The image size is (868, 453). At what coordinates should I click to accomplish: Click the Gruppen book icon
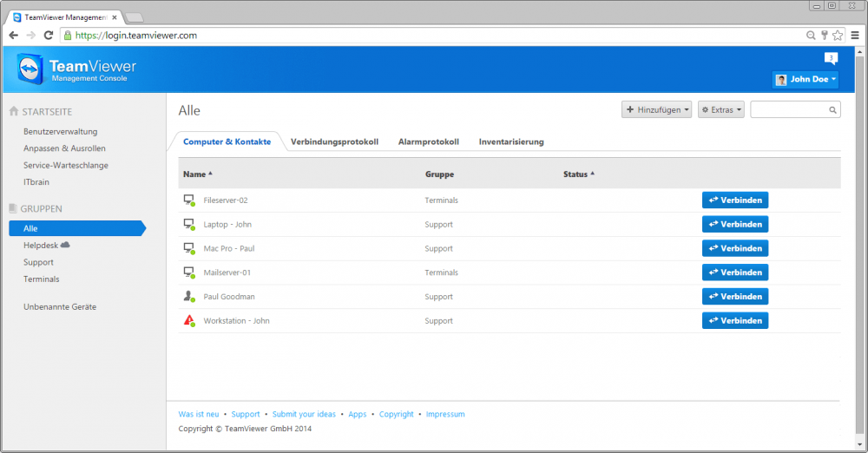point(13,208)
